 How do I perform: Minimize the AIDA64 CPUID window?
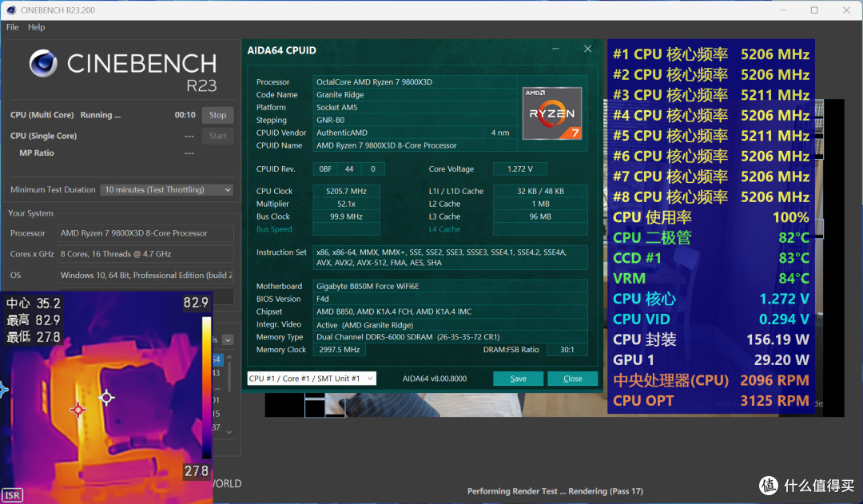[556, 49]
